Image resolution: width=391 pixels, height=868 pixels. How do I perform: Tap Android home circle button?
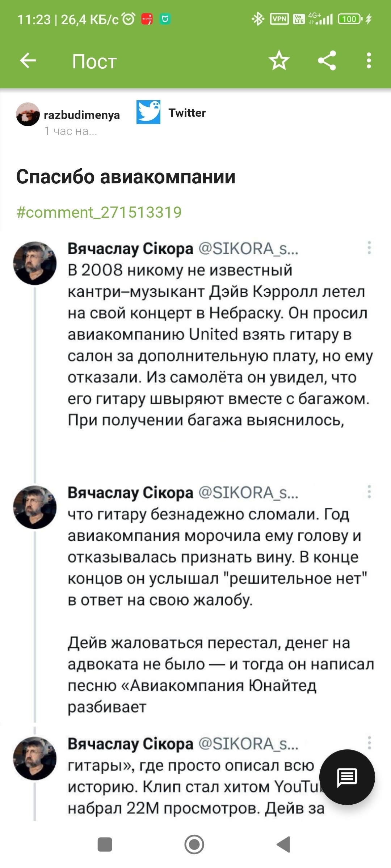click(x=194, y=844)
